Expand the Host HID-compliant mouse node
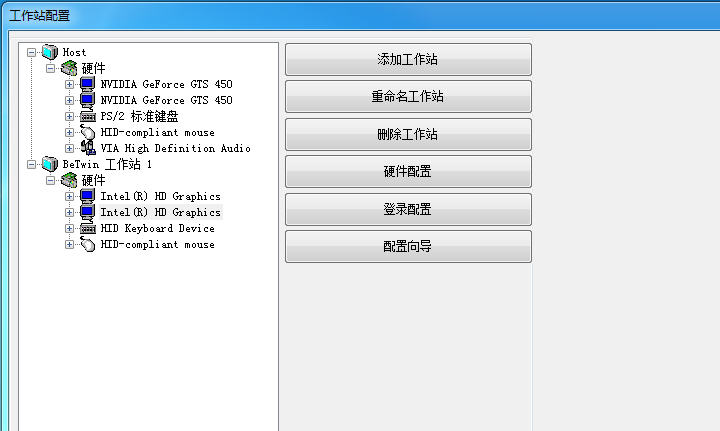Image resolution: width=720 pixels, height=431 pixels. pyautogui.click(x=69, y=133)
